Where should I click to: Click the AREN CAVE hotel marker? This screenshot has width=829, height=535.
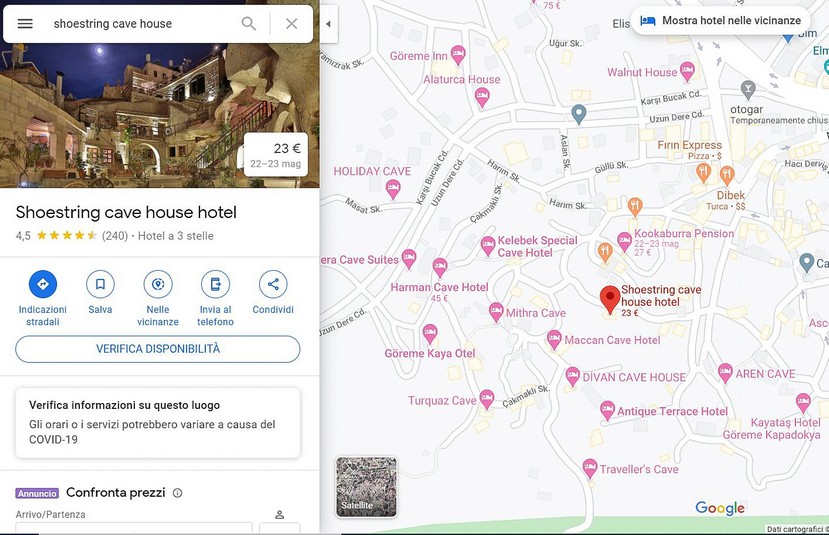coord(725,373)
